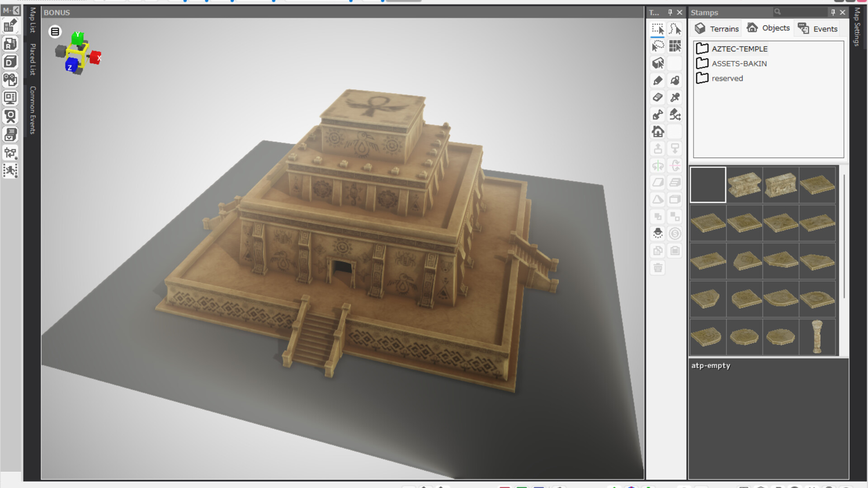Set the player start position with the home tool
Screen dimensions: 868x488
658,131
